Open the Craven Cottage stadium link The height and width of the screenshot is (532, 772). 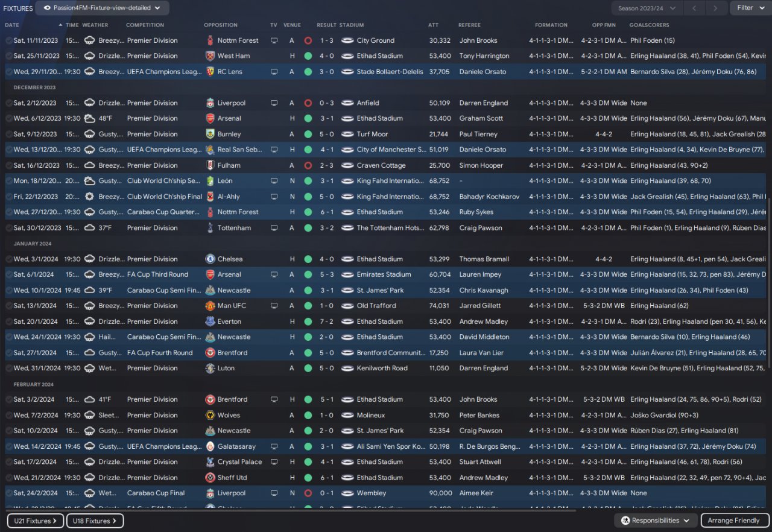point(381,165)
